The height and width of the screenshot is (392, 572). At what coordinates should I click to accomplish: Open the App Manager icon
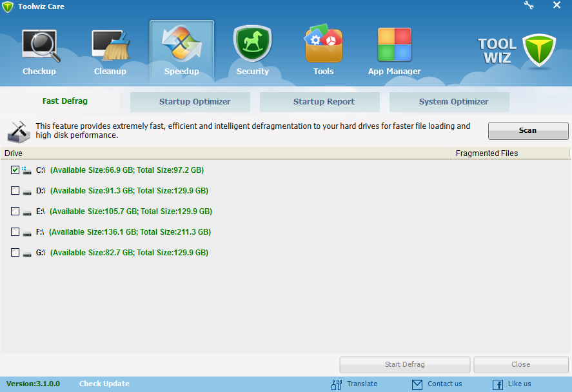[x=395, y=44]
